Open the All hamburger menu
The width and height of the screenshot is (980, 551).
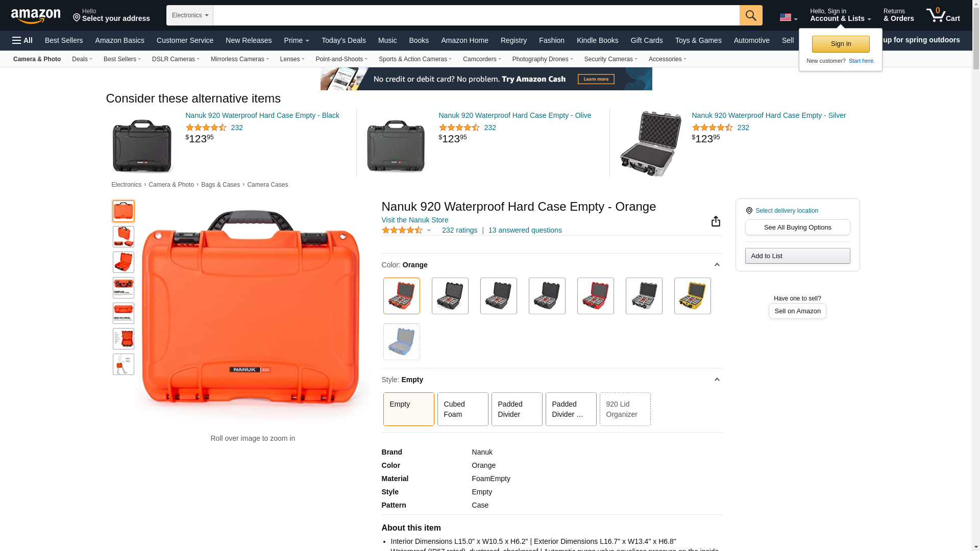(x=22, y=40)
